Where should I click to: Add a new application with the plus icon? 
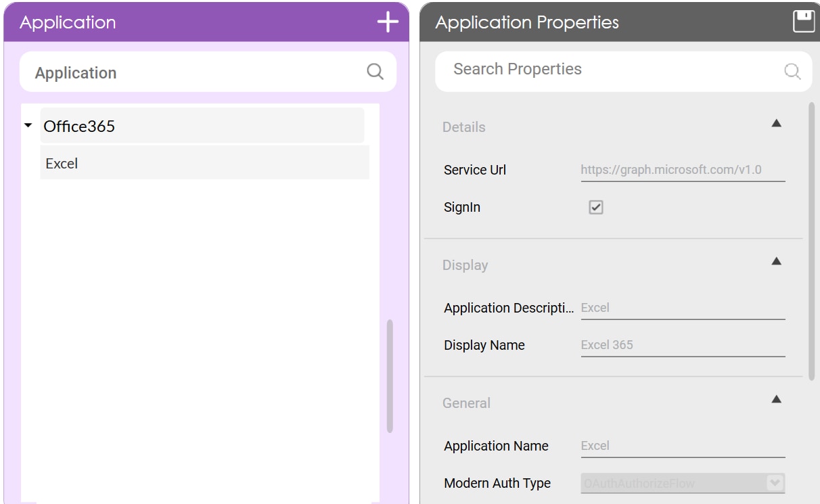(x=388, y=22)
